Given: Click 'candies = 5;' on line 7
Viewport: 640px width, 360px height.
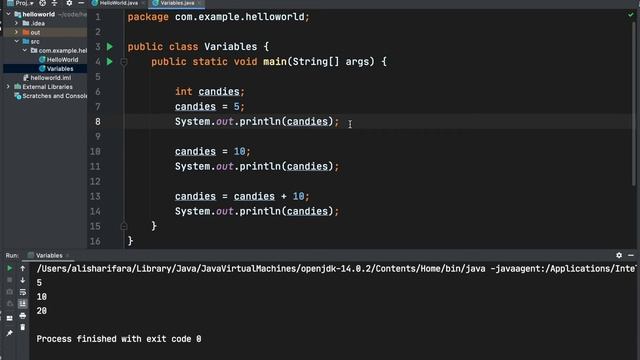Looking at the screenshot, I should (210, 107).
